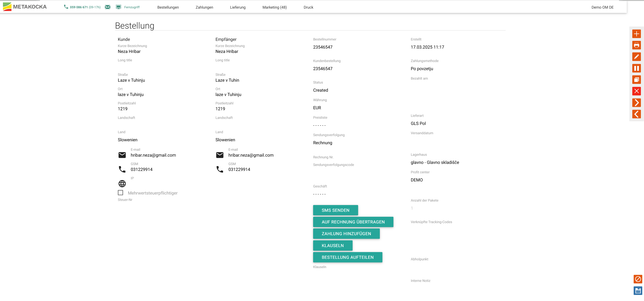Screen dimensions: 644x301
Task: Go to previous order with left chevron
Action: pos(636,114)
